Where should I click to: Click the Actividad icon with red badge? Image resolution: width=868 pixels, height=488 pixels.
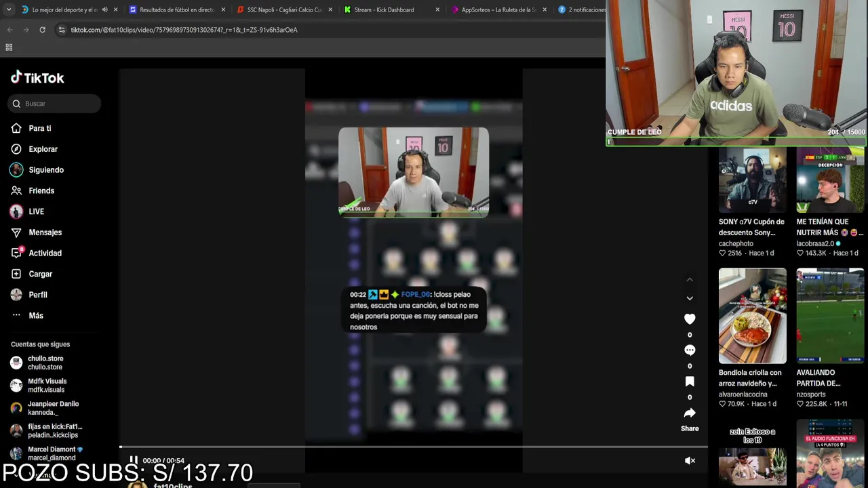coord(16,253)
